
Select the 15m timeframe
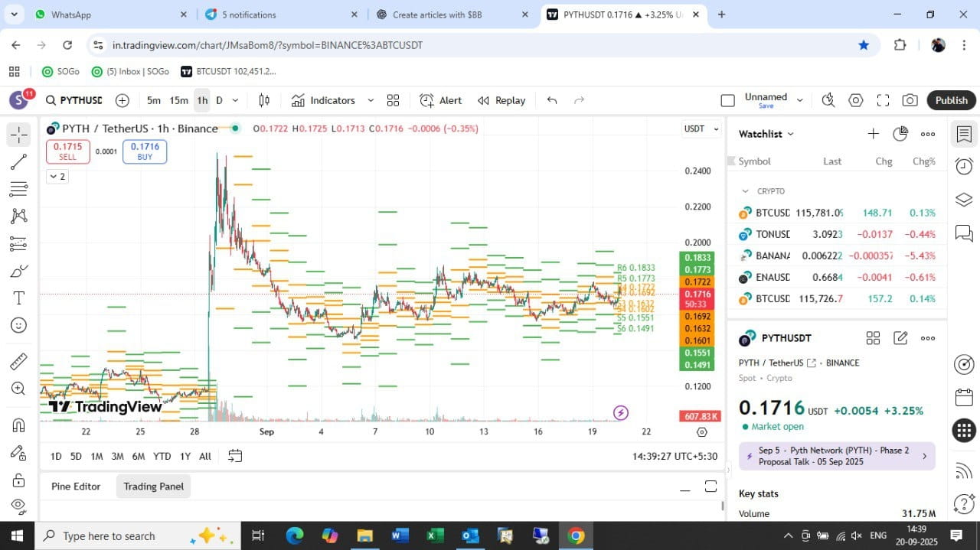click(179, 100)
